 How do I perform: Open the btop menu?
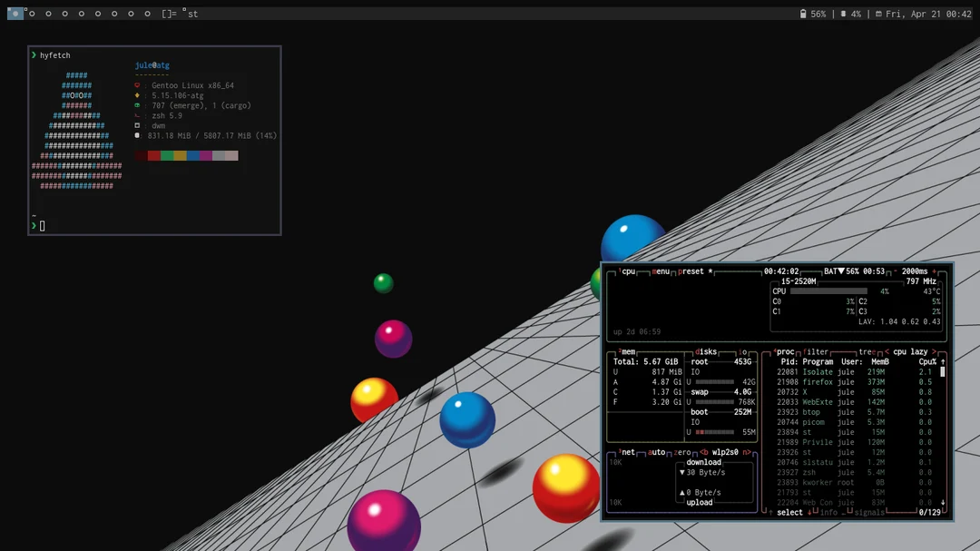(661, 271)
